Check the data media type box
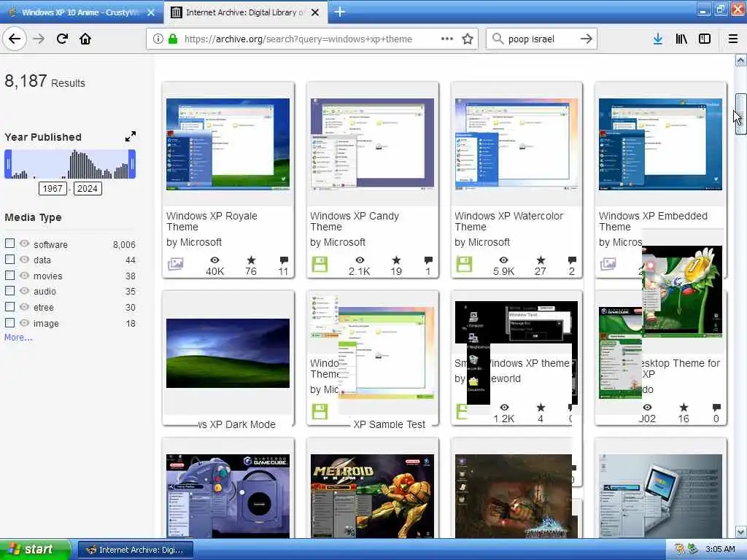This screenshot has width=747, height=560. [x=10, y=259]
